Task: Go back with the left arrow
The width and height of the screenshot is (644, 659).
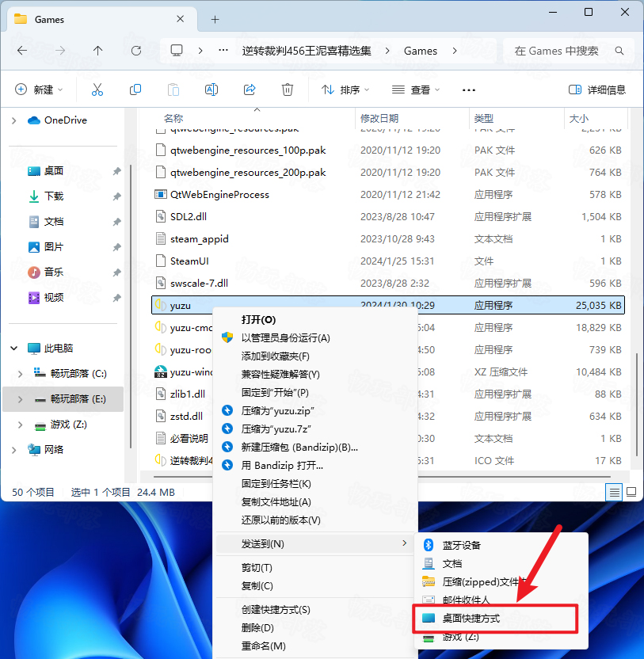Action: 22,51
